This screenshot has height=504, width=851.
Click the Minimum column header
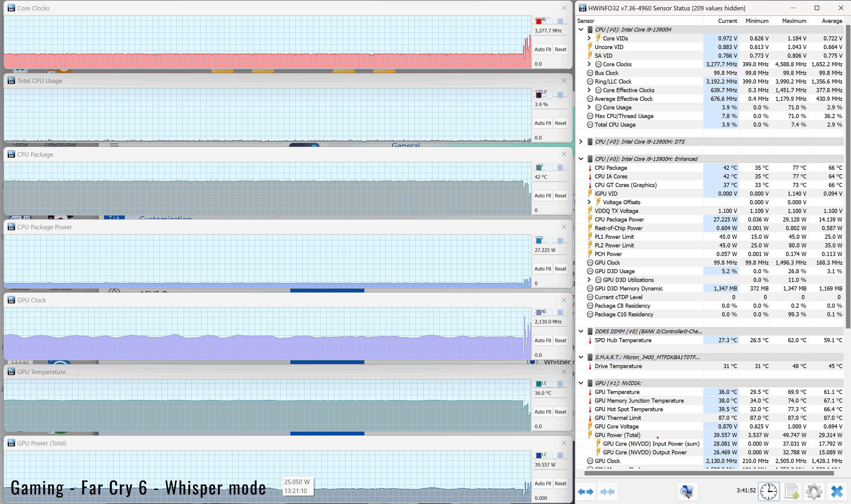click(755, 21)
